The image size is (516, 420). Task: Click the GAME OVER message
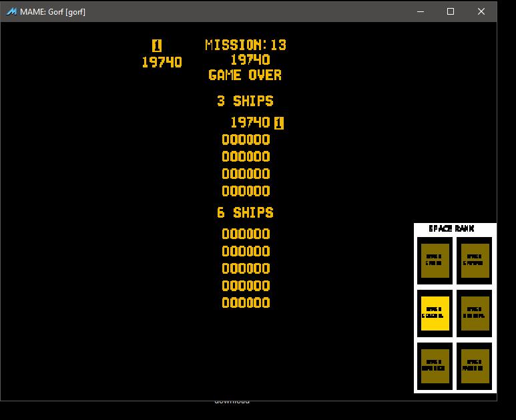point(245,75)
